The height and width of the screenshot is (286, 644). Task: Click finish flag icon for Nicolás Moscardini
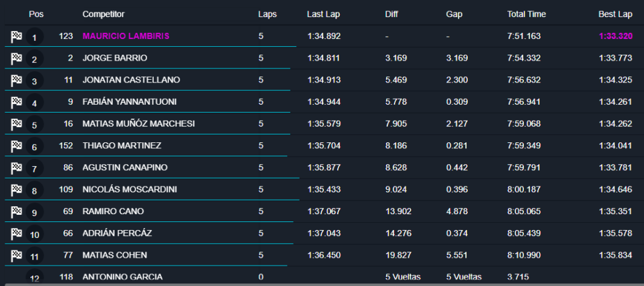[16, 190]
